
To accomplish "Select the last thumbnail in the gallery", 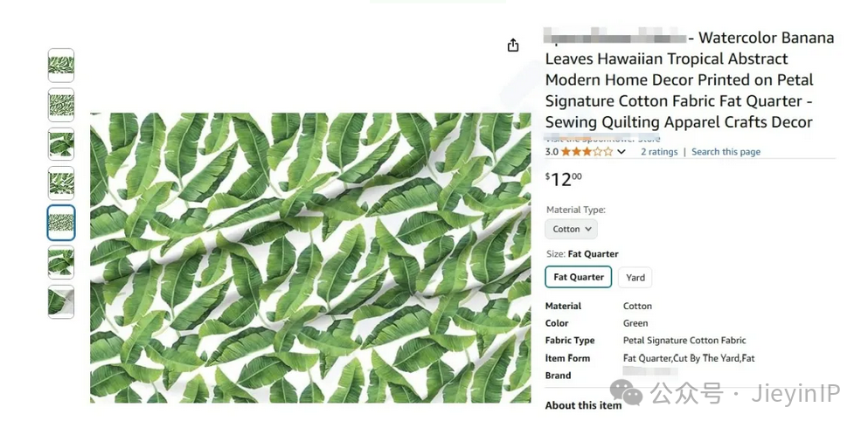I will coord(61,301).
